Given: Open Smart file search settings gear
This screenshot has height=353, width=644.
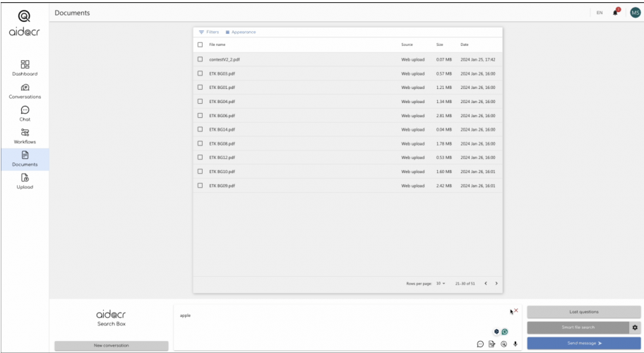Looking at the screenshot, I should pyautogui.click(x=635, y=328).
